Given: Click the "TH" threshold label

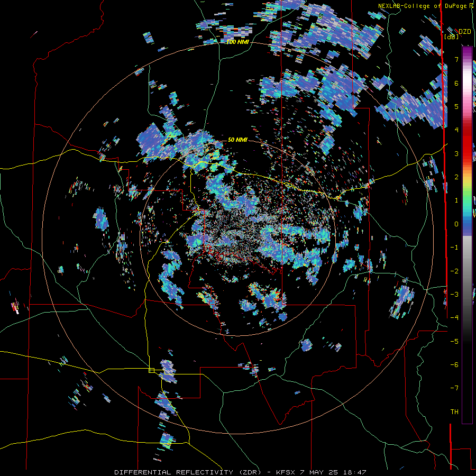Looking at the screenshot, I should 454,411.
